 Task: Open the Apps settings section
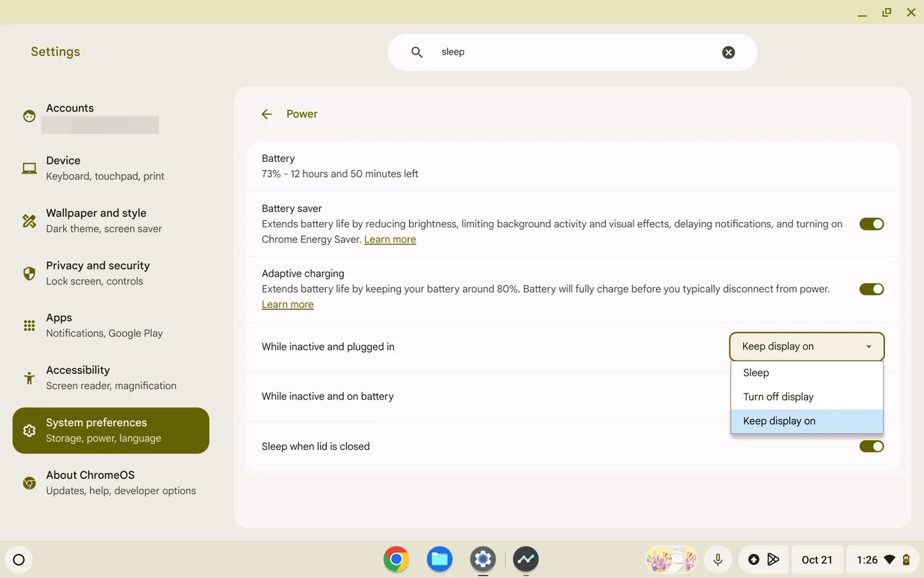coord(111,326)
